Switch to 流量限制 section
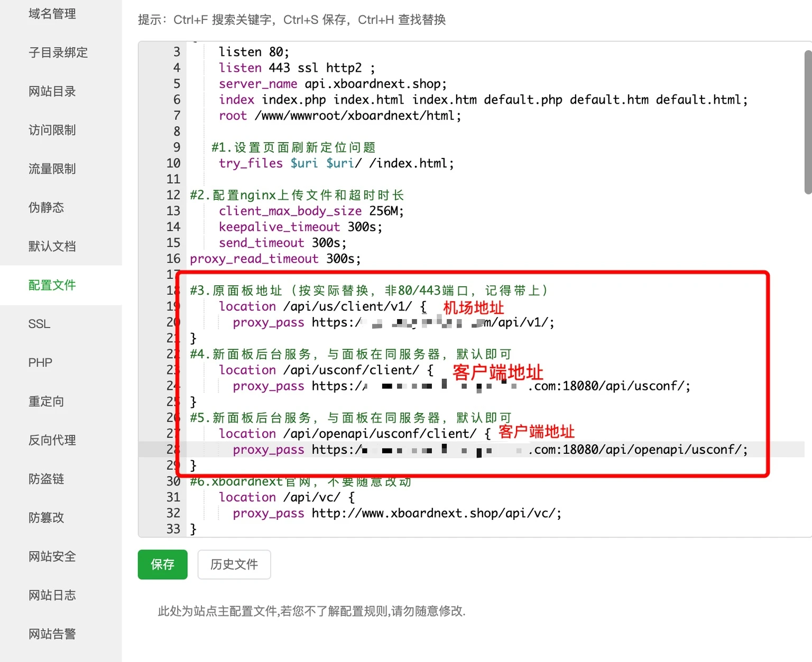The image size is (812, 662). (x=52, y=169)
